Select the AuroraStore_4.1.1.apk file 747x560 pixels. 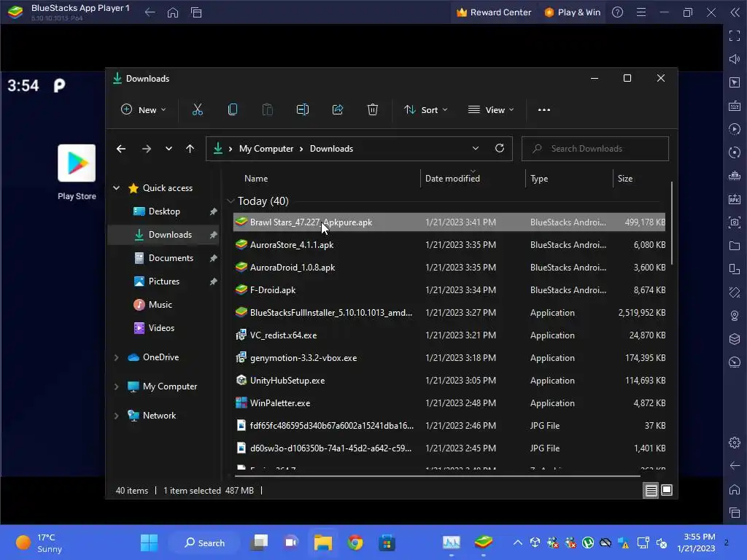point(449,245)
